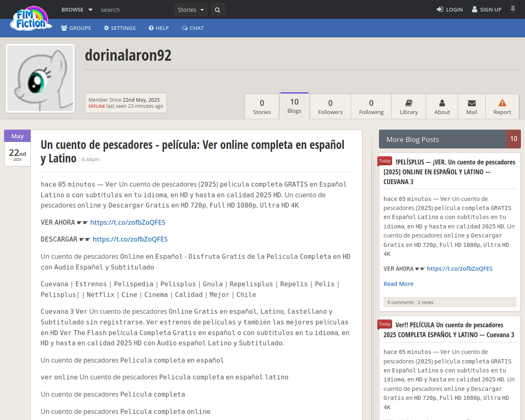
Task: Click the VER AHORA t.co link in main post
Action: [x=128, y=222]
